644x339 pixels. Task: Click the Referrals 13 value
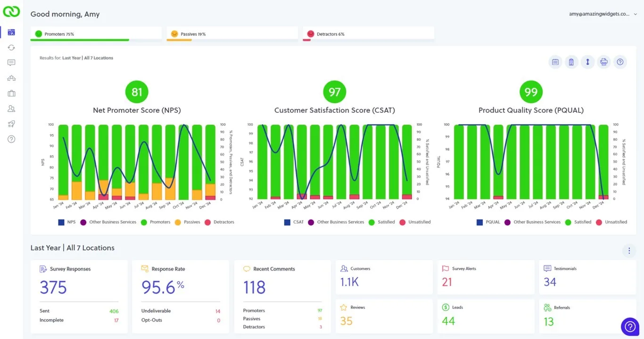(x=549, y=321)
